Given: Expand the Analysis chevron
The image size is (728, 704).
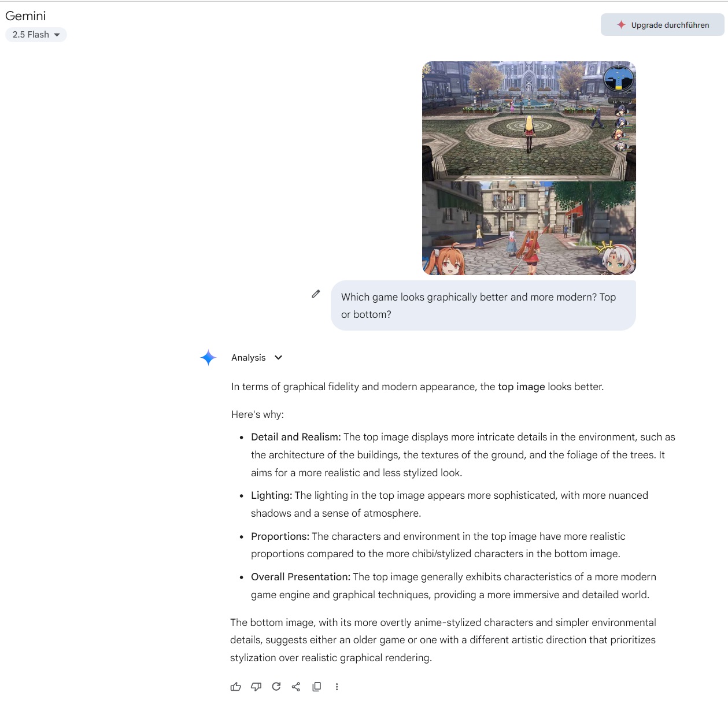Looking at the screenshot, I should point(278,358).
